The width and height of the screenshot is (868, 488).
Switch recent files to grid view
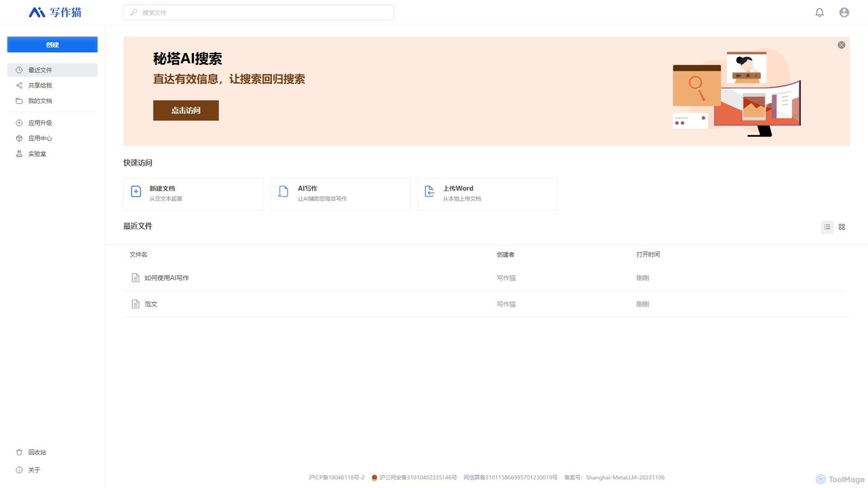(842, 227)
